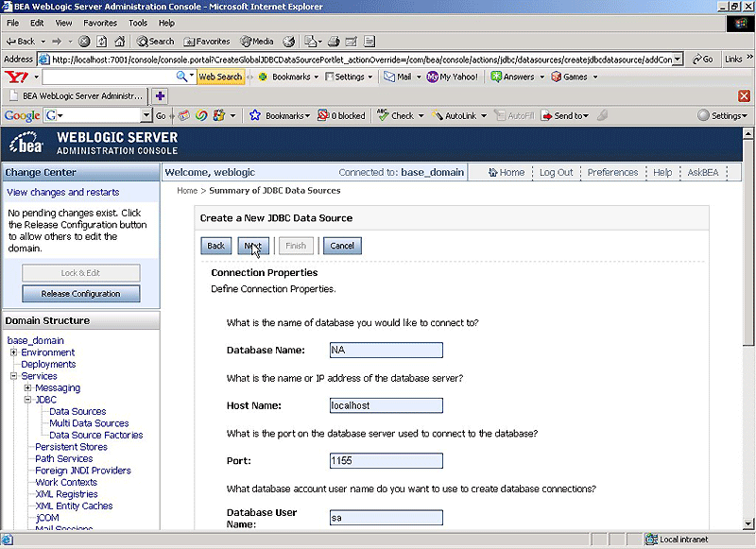This screenshot has height=549, width=756.
Task: Add new tab with plus icon
Action: pyautogui.click(x=160, y=96)
